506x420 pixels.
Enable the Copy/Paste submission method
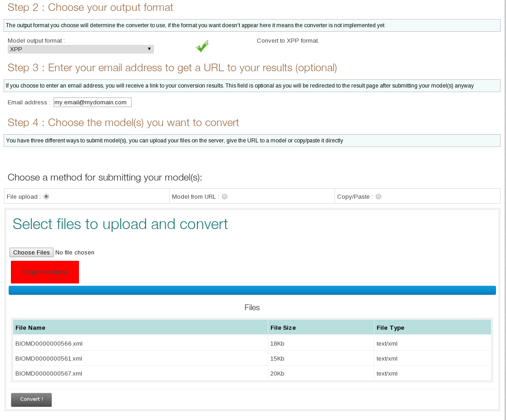[x=378, y=196]
